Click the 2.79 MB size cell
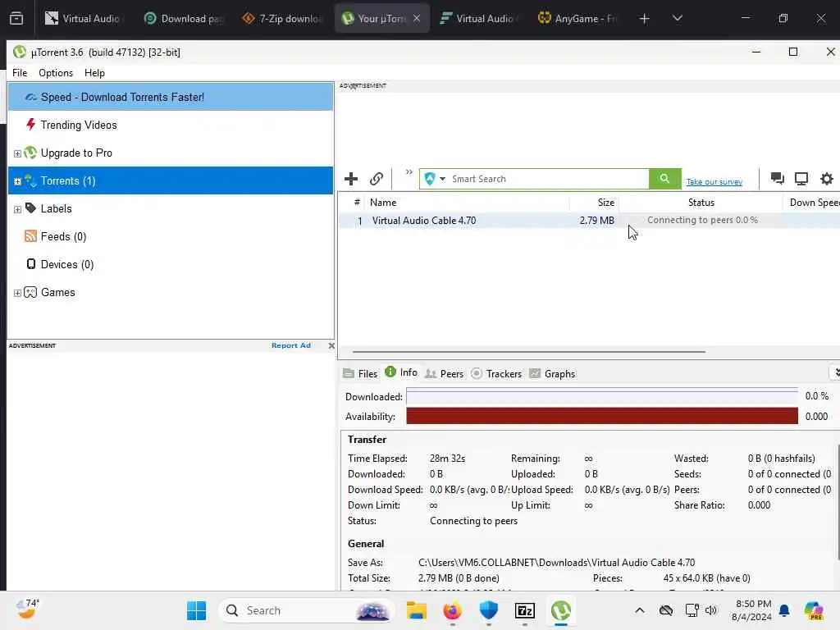 pos(597,220)
